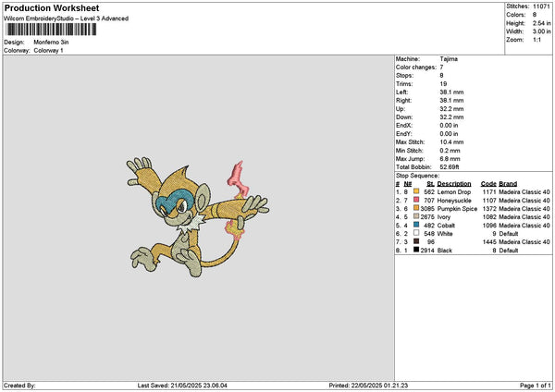Click the 'Honeysuckle' description text

[454, 201]
